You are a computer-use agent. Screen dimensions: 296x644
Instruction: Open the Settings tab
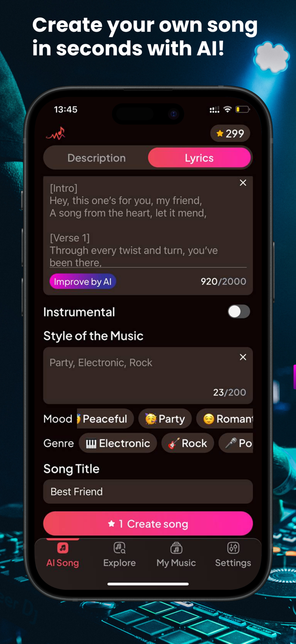233,555
